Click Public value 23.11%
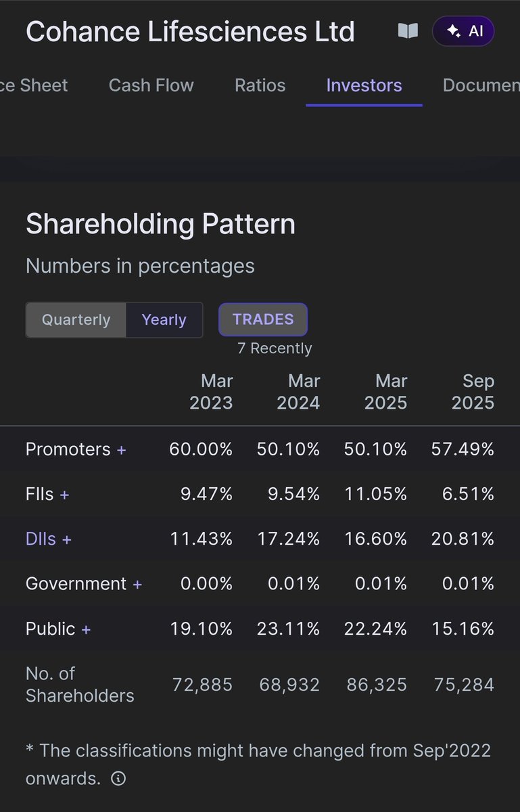Image resolution: width=520 pixels, height=812 pixels. 289,629
